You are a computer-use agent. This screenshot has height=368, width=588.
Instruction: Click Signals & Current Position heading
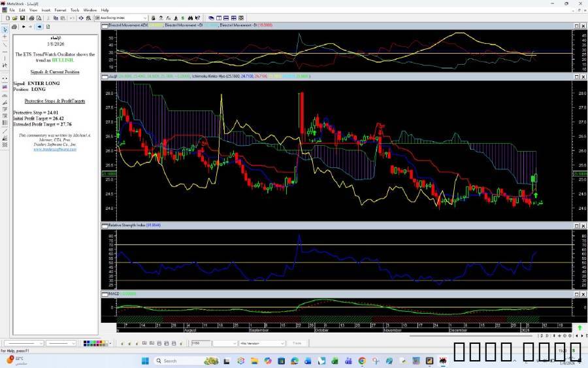pos(55,72)
